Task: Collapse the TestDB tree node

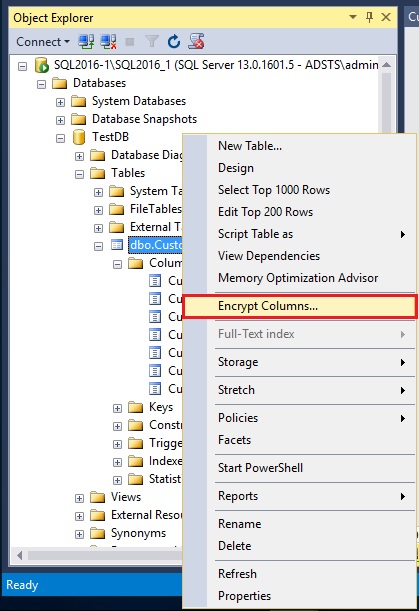Action: 60,138
